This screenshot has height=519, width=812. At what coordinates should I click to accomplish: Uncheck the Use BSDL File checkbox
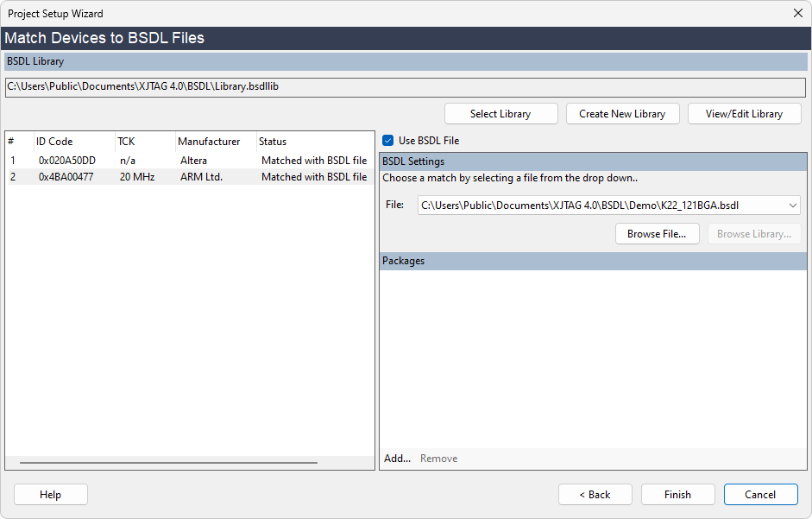pos(388,141)
